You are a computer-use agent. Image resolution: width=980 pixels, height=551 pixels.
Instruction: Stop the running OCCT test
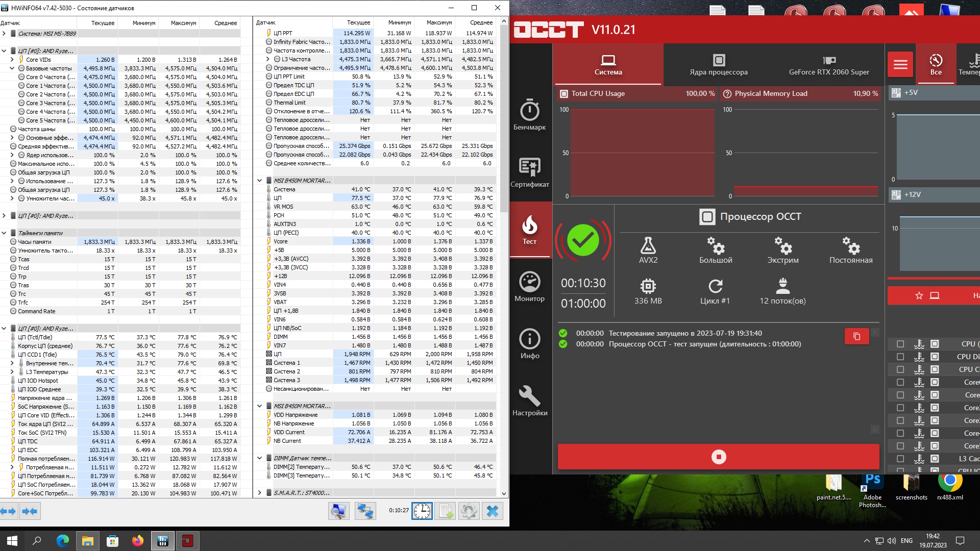click(x=718, y=457)
